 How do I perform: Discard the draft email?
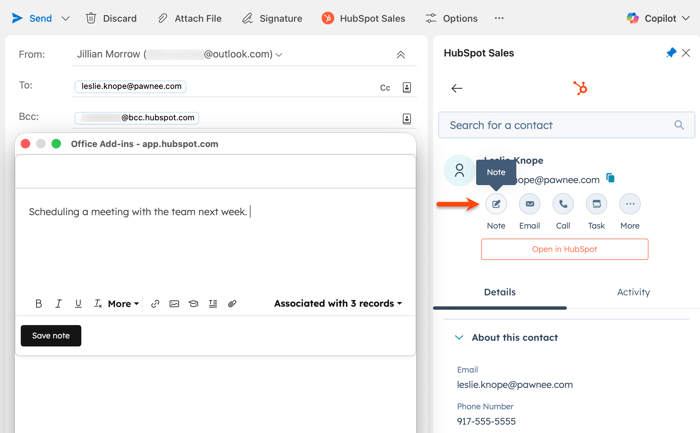coord(111,18)
